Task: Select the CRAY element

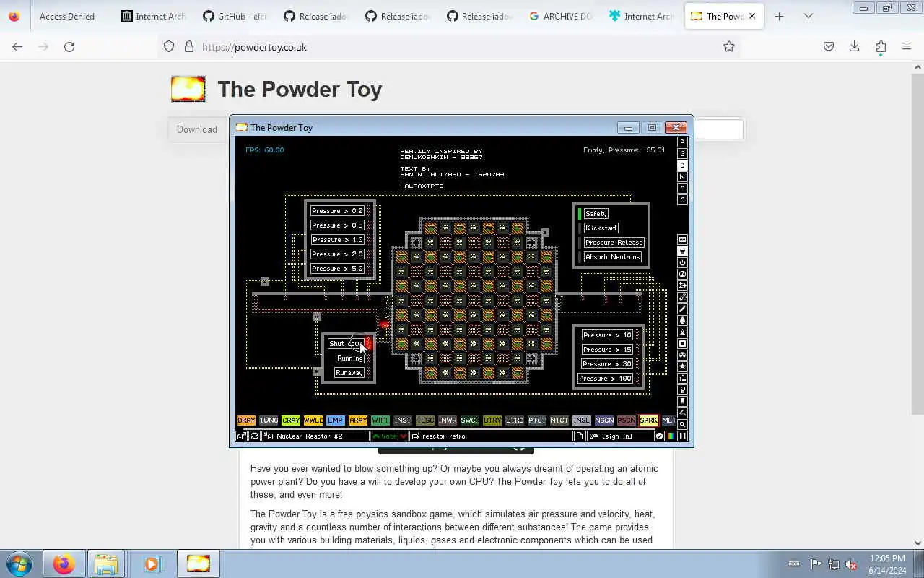Action: 291,420
